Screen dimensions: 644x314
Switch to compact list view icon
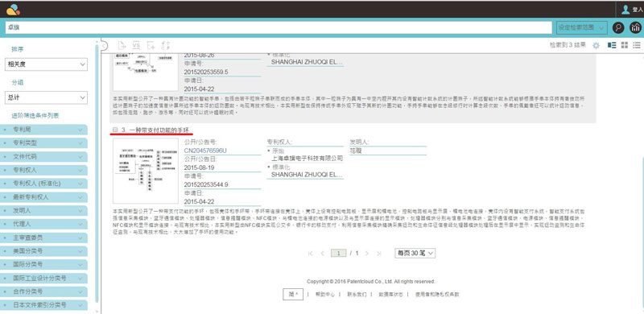(x=637, y=45)
